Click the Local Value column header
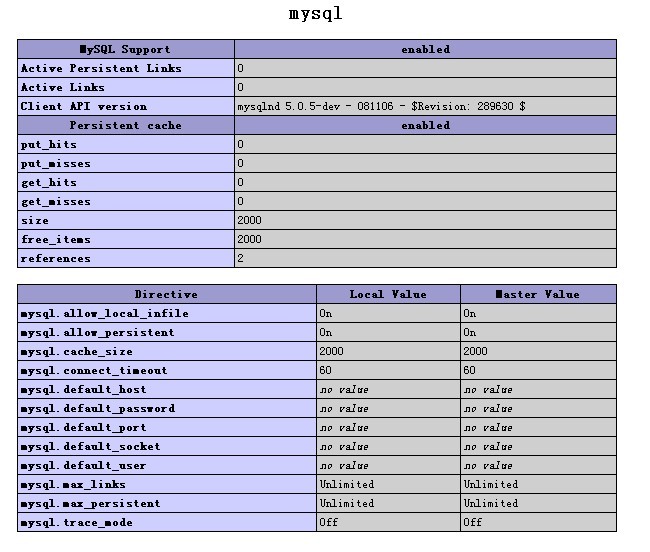This screenshot has height=552, width=650. 388,294
